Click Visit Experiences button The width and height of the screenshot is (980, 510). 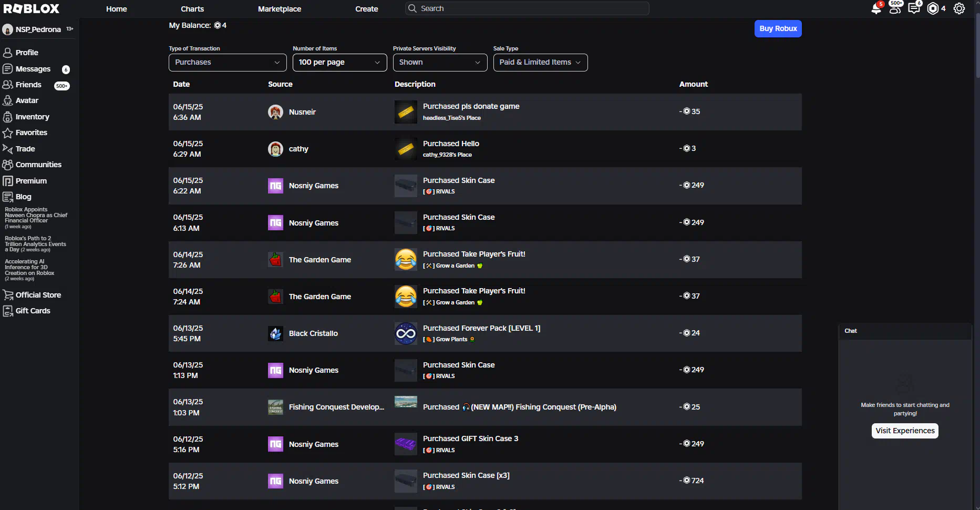coord(905,431)
